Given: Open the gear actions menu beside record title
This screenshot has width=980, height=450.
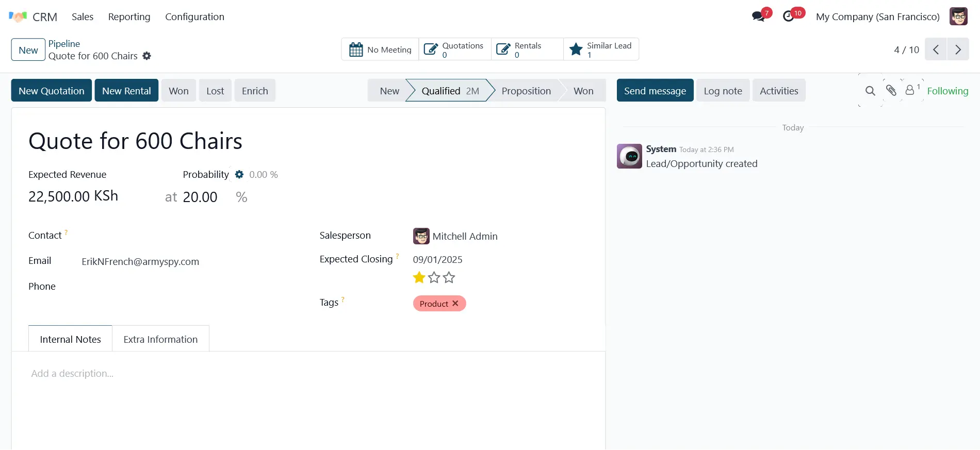Looking at the screenshot, I should tap(147, 56).
